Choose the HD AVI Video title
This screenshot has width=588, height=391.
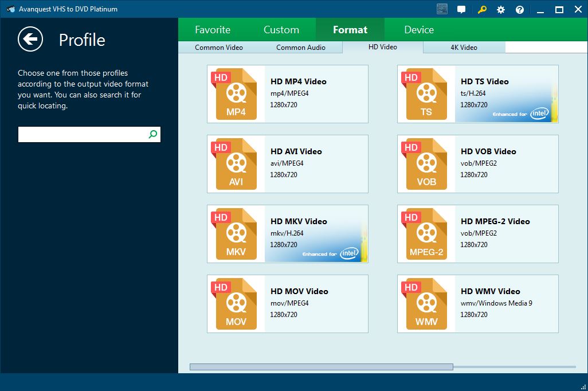[296, 151]
